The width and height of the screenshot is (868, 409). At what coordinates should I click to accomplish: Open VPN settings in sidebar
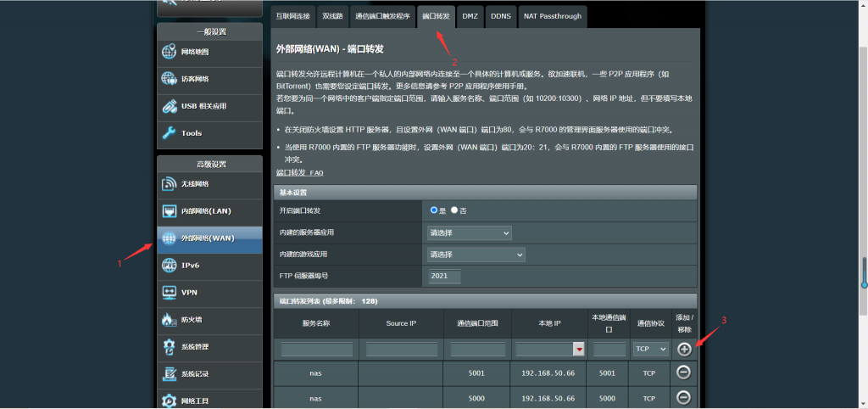click(x=209, y=293)
